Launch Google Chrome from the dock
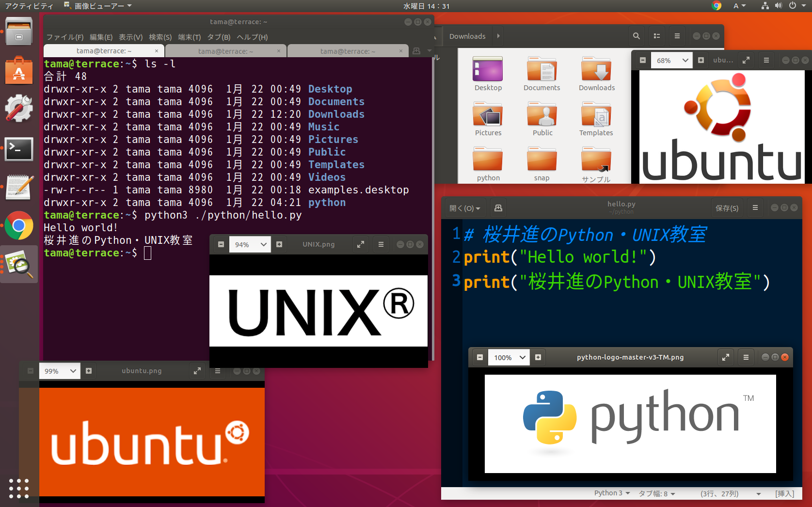This screenshot has width=812, height=507. click(19, 225)
